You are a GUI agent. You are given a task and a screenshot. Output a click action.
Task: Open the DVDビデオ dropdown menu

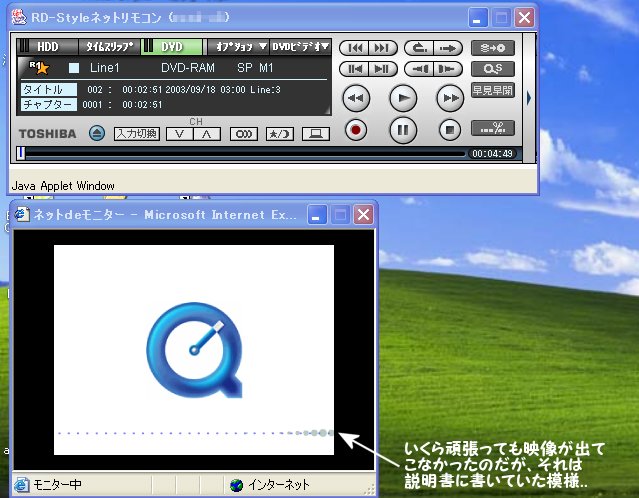point(300,47)
